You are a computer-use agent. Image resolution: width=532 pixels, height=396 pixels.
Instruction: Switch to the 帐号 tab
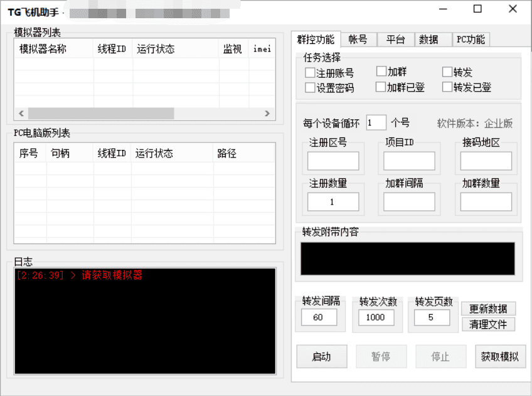358,40
